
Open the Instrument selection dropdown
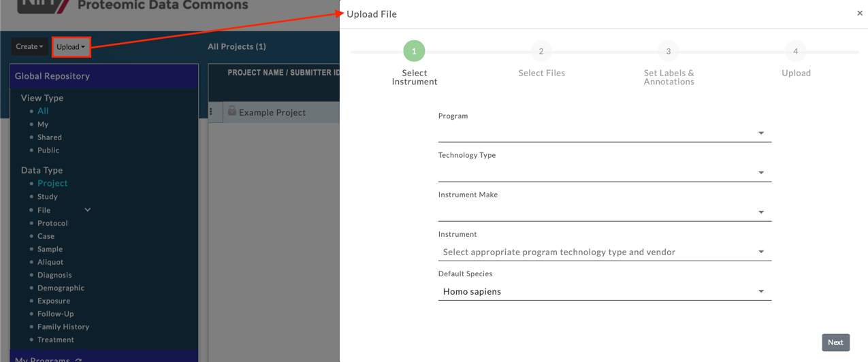pyautogui.click(x=604, y=252)
